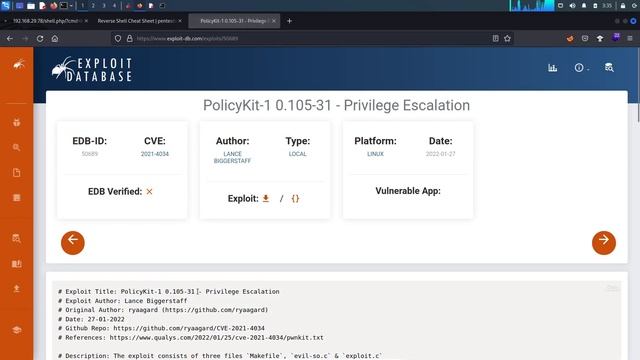The width and height of the screenshot is (640, 360).
Task: View raw exploit with curly braces icon
Action: coord(295,198)
